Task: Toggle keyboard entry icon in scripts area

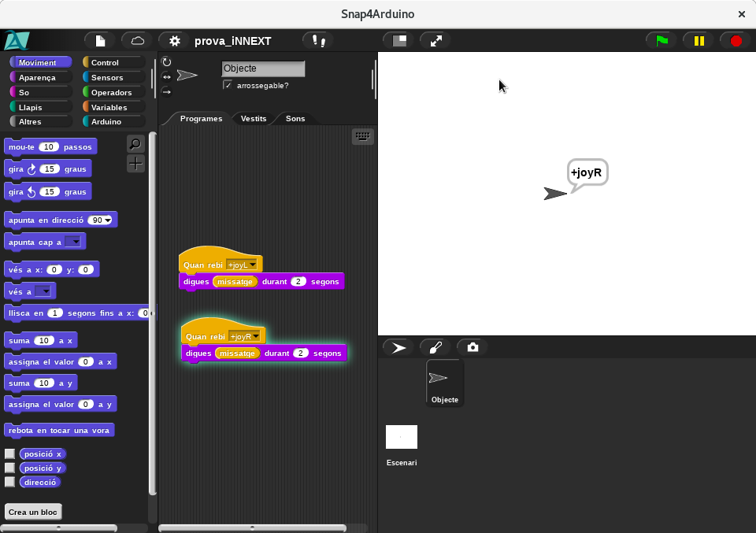Action: point(362,136)
